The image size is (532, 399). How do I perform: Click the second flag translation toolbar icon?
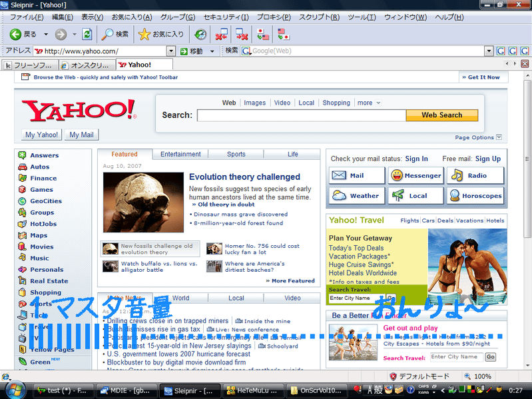(x=283, y=34)
